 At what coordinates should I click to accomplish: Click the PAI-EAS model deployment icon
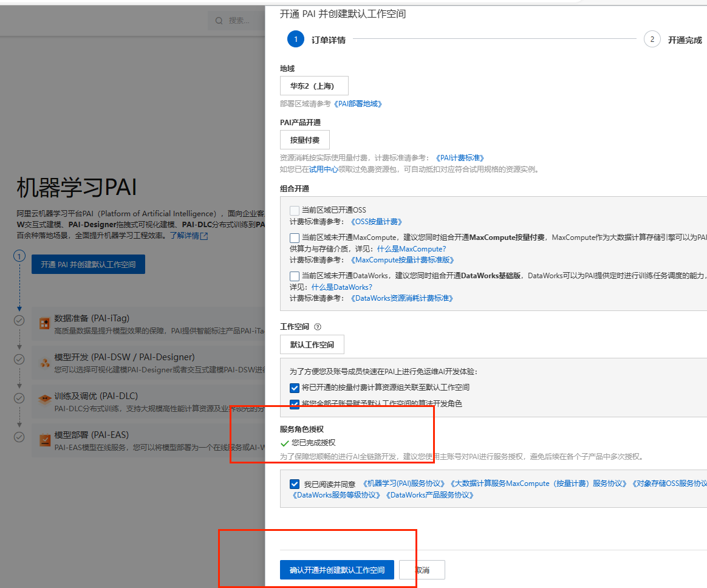coord(44,440)
